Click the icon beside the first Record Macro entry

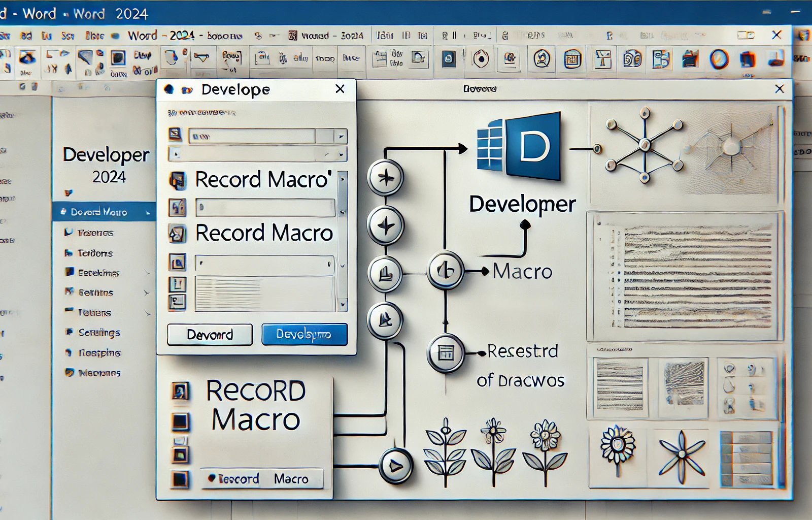[x=177, y=180]
